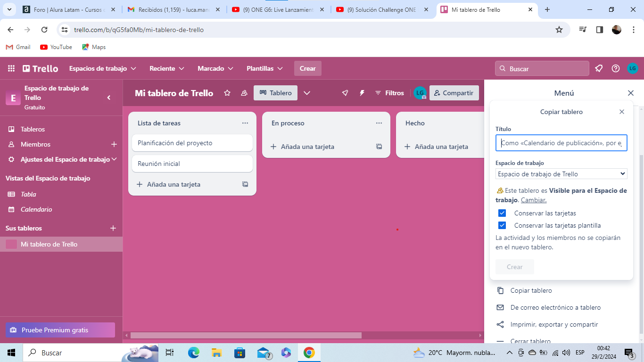Screen dimensions: 644x362
Task: Add a card to Hecho list
Action: (436, 147)
